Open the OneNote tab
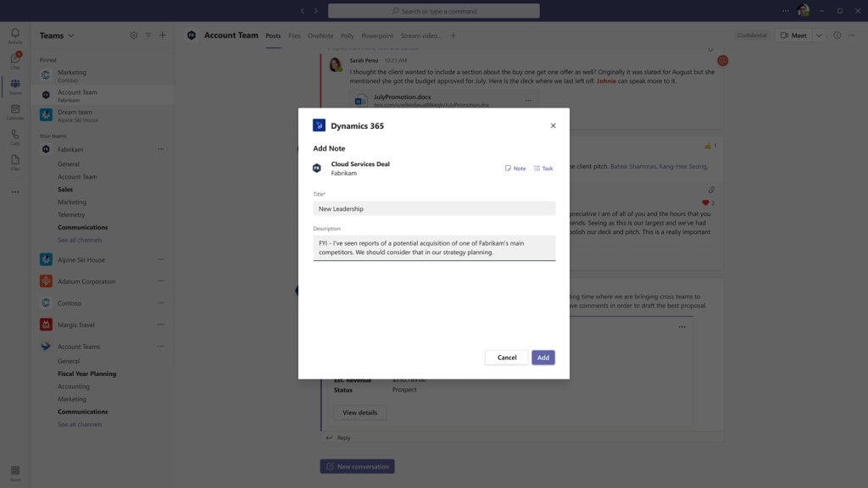Viewport: 868px width, 488px height. pyautogui.click(x=320, y=36)
